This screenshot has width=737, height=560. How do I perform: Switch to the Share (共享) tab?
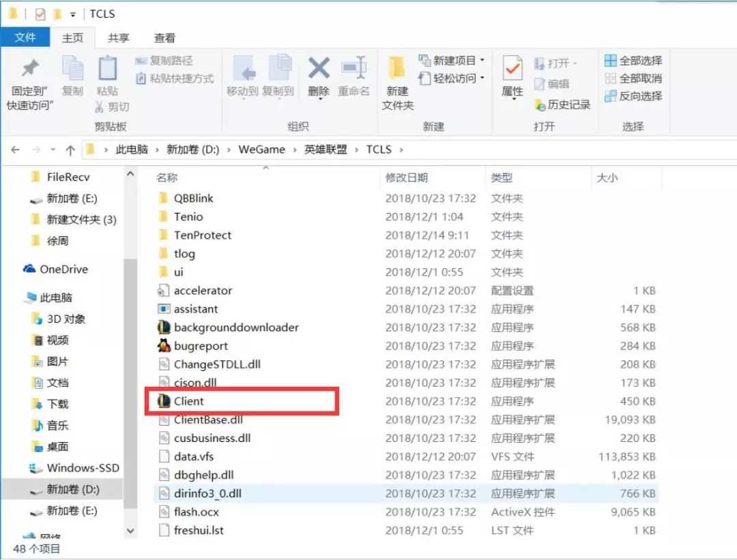[118, 38]
